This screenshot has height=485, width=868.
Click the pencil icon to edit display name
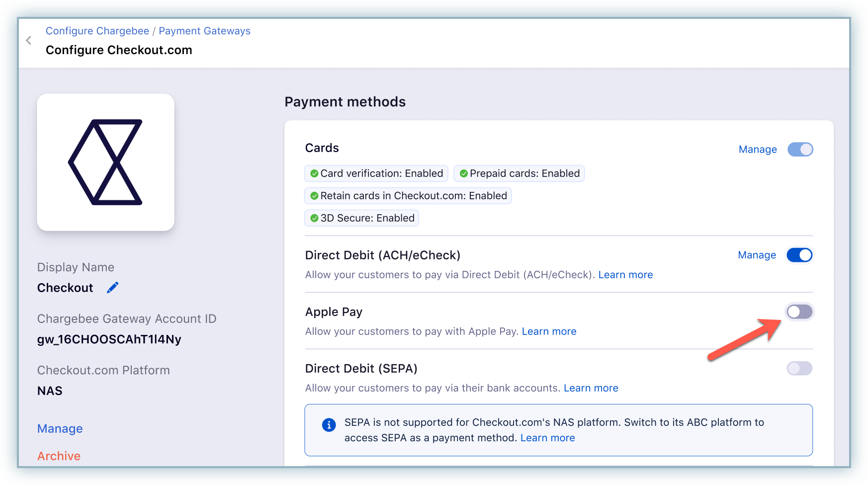coord(112,288)
